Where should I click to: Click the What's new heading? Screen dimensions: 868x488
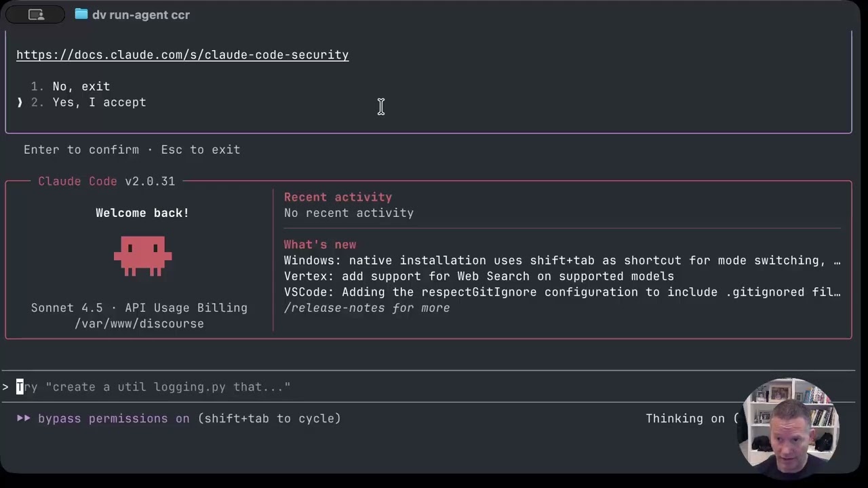pos(320,245)
